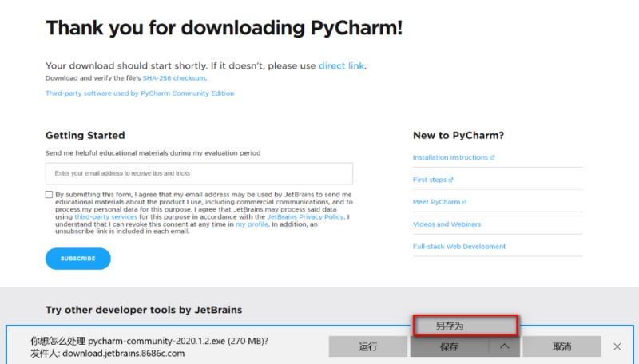Image resolution: width=639 pixels, height=364 pixels.
Task: Click the 运行 (Run) button
Action: tap(368, 346)
